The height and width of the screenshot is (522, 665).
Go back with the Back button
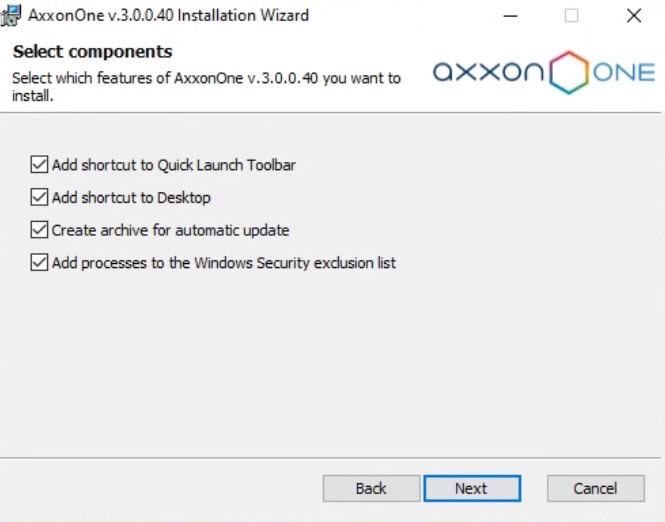[x=371, y=488]
